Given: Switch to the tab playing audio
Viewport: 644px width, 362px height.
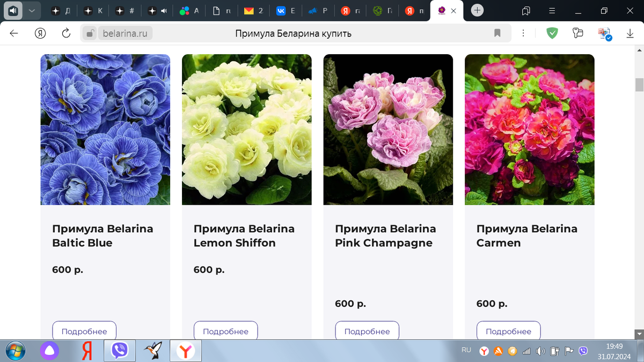Looking at the screenshot, I should click(x=158, y=11).
